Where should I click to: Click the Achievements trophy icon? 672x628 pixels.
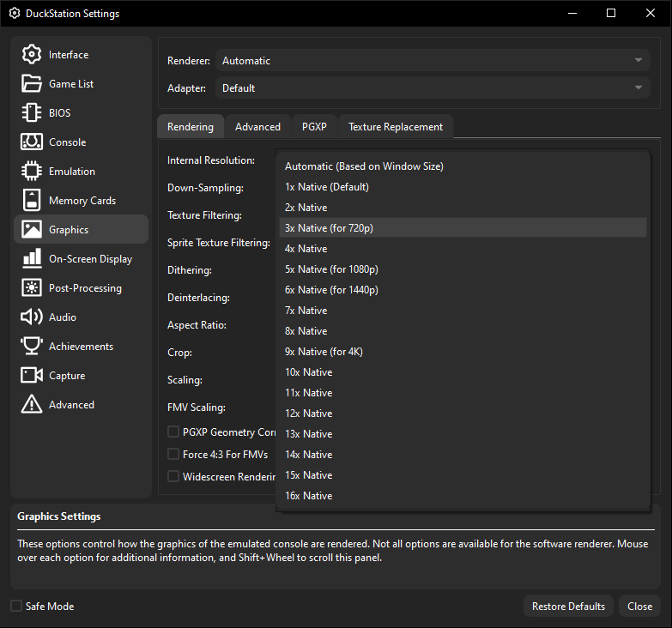click(x=32, y=346)
